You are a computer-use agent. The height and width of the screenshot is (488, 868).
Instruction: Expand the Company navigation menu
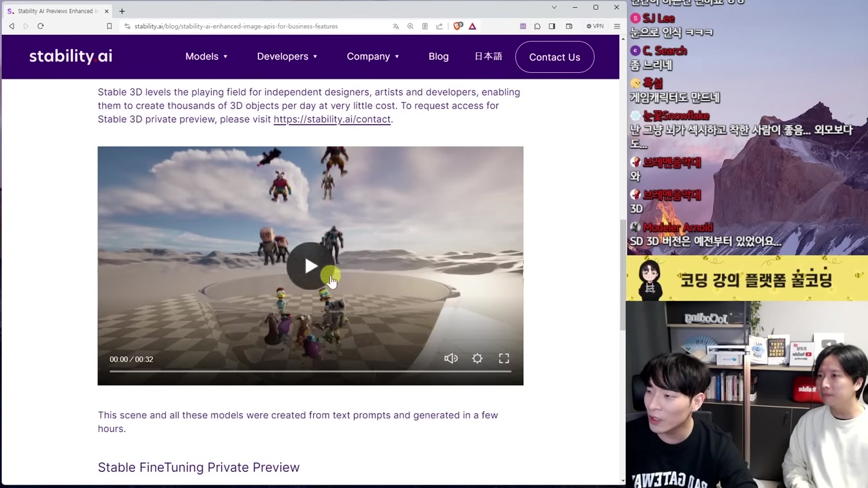point(373,56)
